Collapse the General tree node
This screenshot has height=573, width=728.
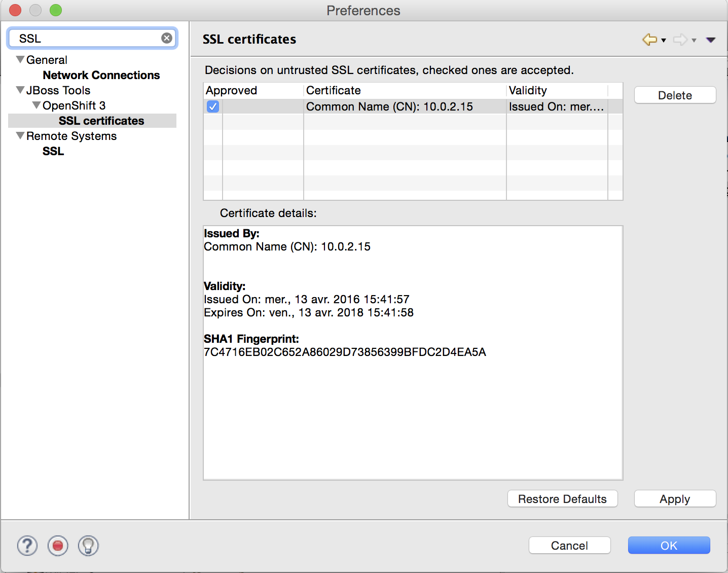click(20, 60)
